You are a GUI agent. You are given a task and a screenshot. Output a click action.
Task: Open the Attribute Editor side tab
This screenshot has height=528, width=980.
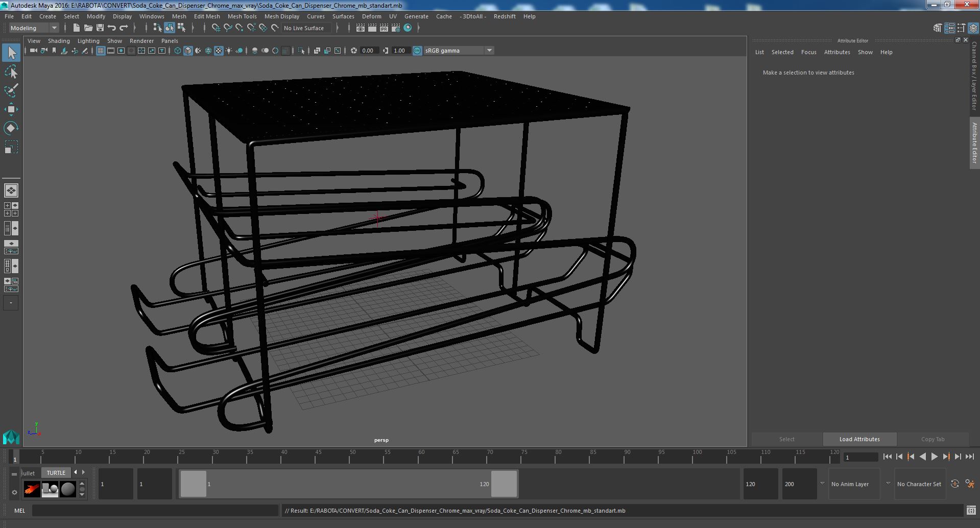[x=974, y=142]
